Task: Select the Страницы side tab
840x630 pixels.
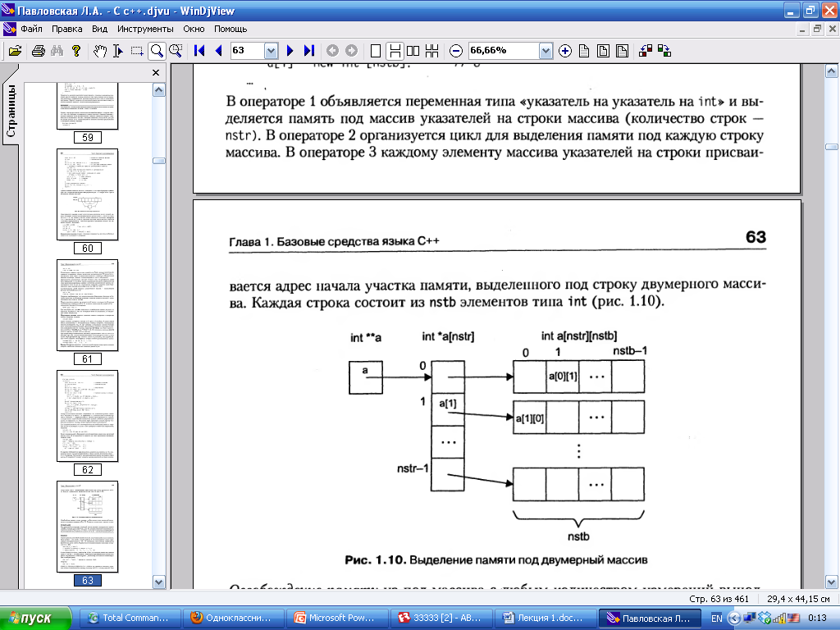Action: [x=10, y=111]
